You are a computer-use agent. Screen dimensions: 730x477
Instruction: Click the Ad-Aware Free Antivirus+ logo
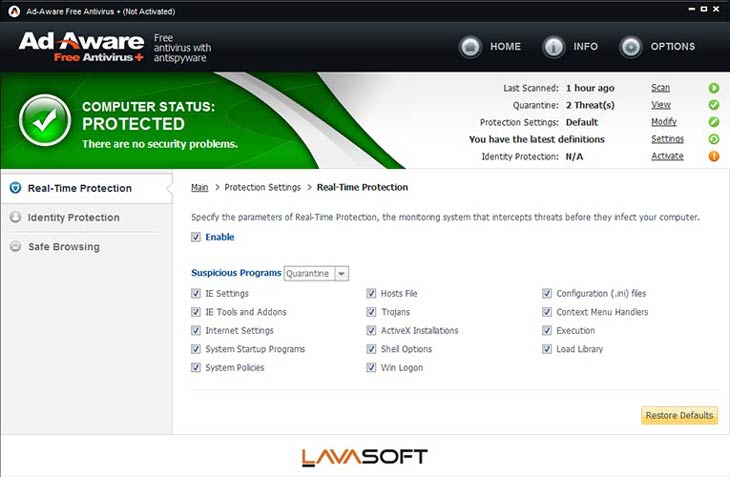click(x=81, y=47)
